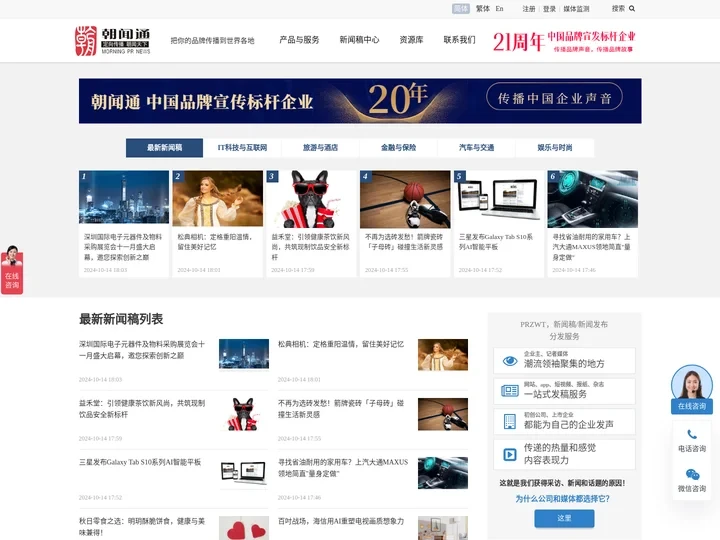Click the newspaper icon for 一站式发稿服务
Screen dimensions: 720x540
[510, 391]
